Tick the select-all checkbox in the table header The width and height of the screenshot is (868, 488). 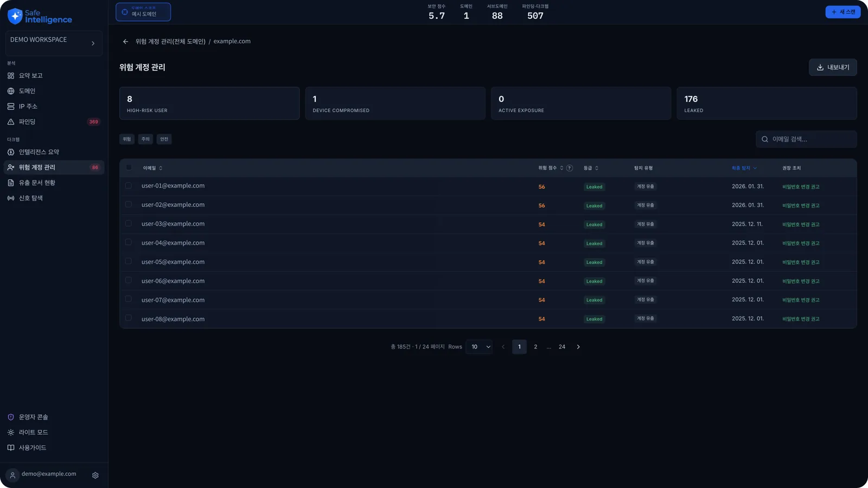point(129,168)
